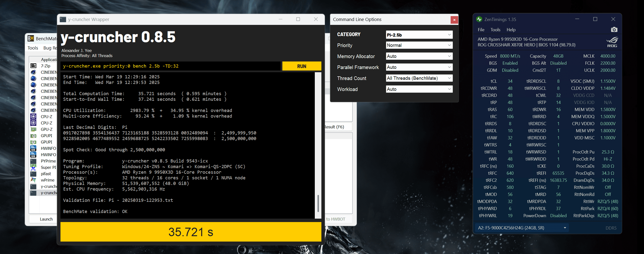Close the ZenTimings window

613,19
